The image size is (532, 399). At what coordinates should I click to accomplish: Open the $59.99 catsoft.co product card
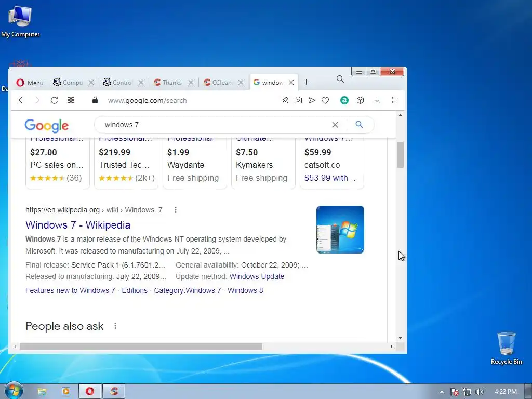[x=332, y=163]
